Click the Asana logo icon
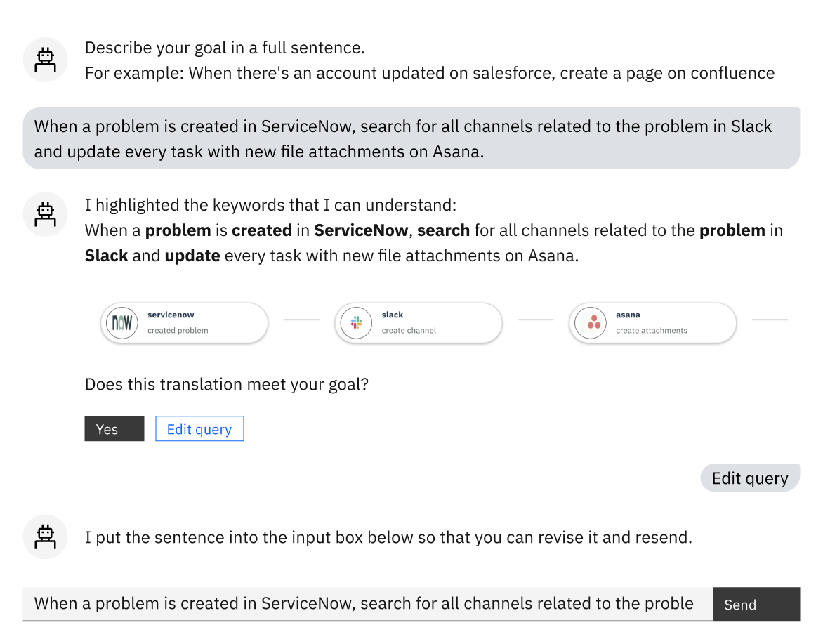This screenshot has width=823, height=644. tap(589, 323)
